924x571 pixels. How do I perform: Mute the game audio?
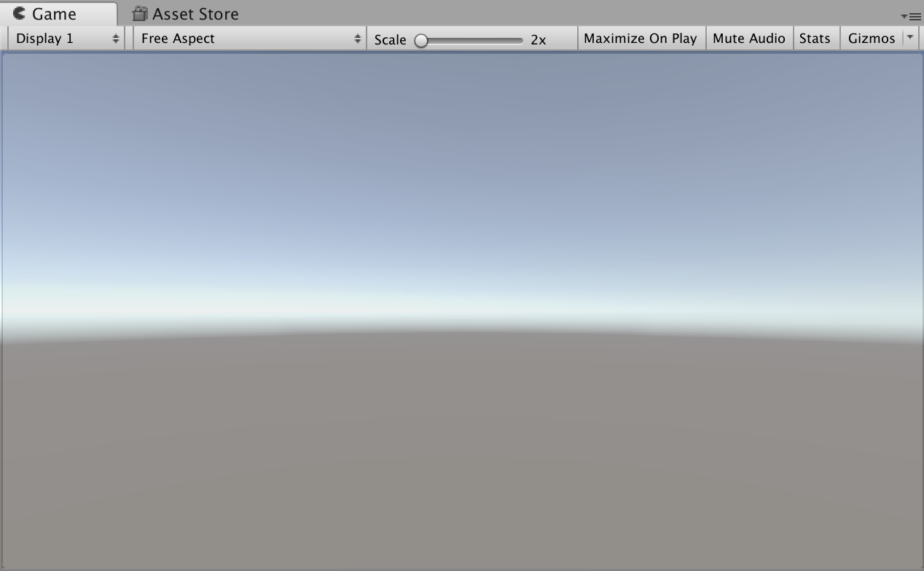point(749,38)
